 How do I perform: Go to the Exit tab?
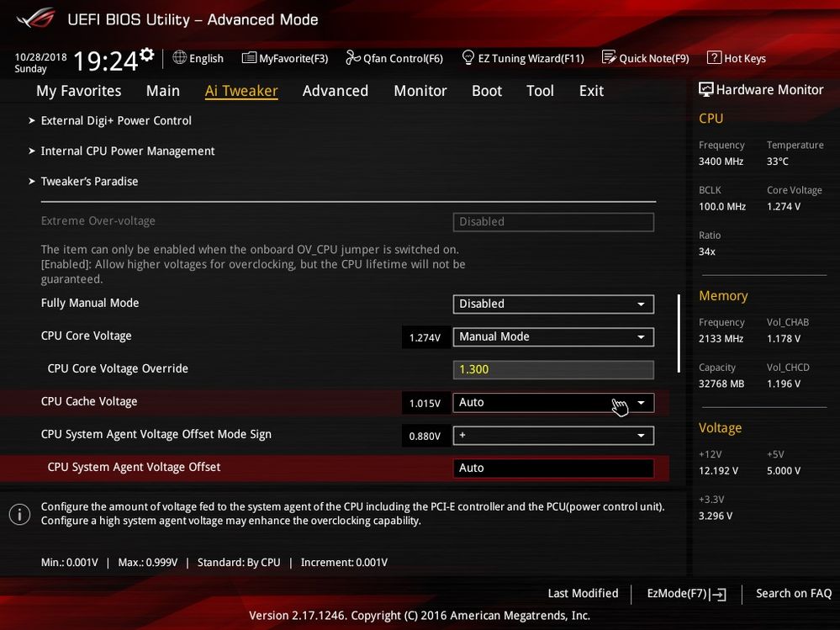(591, 91)
